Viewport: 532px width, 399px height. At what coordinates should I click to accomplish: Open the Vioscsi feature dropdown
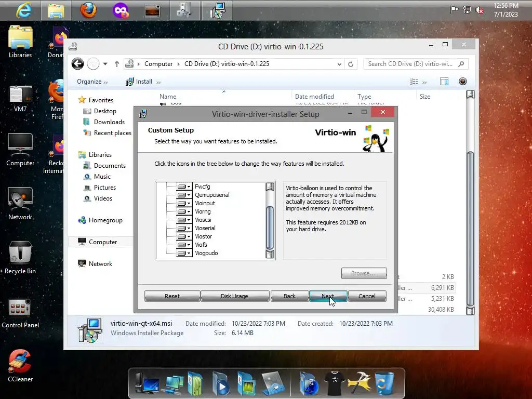pos(184,220)
